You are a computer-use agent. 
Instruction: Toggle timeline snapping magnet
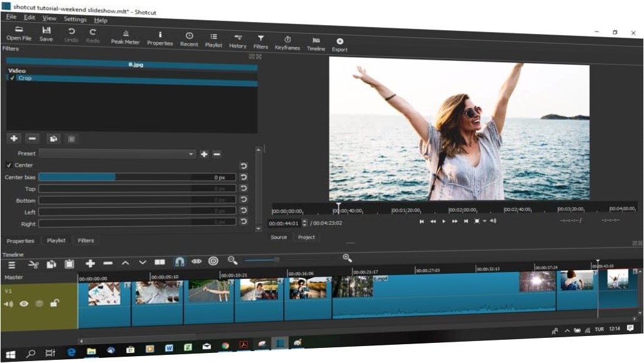(180, 261)
